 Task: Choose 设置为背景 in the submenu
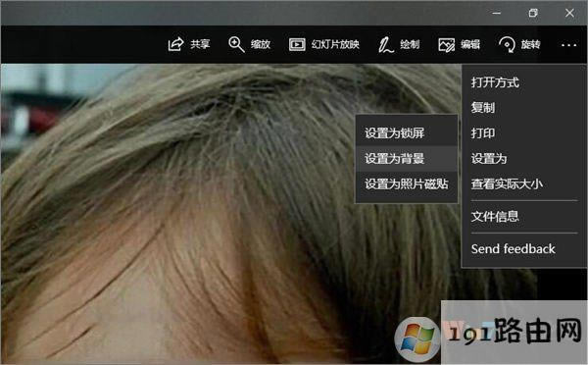click(x=407, y=159)
